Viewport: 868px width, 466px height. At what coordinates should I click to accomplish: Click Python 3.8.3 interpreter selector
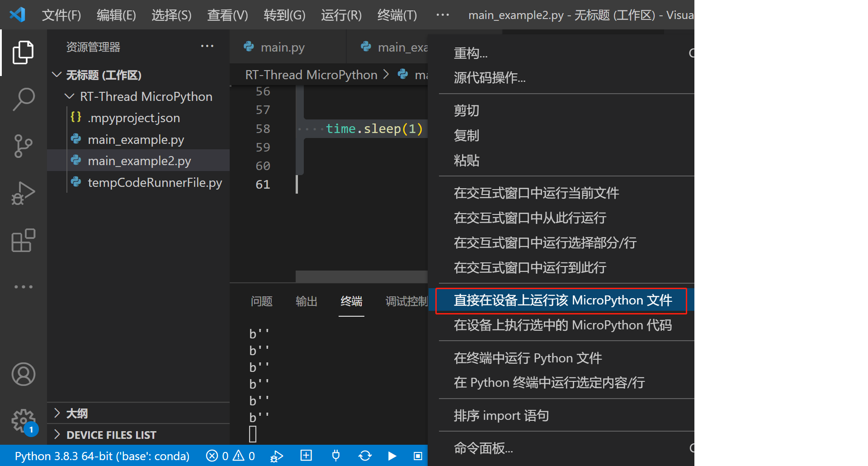(x=102, y=456)
